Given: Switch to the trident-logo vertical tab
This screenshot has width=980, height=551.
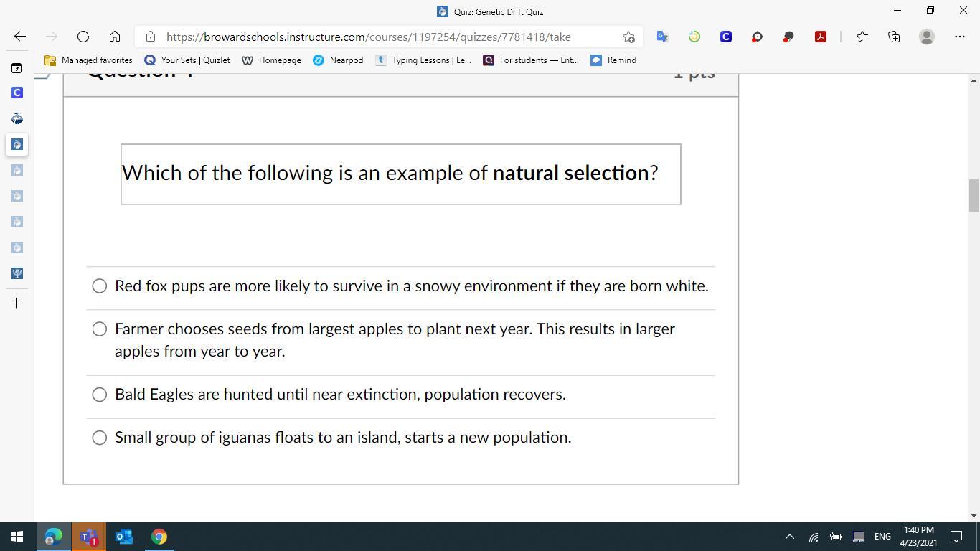Looking at the screenshot, I should pos(17,273).
